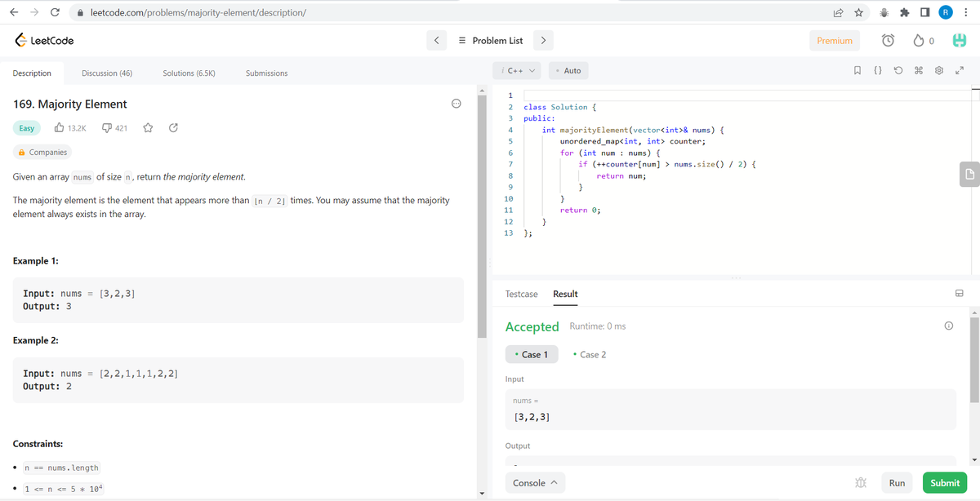Submit the solution
The image size is (980, 501).
click(x=945, y=483)
